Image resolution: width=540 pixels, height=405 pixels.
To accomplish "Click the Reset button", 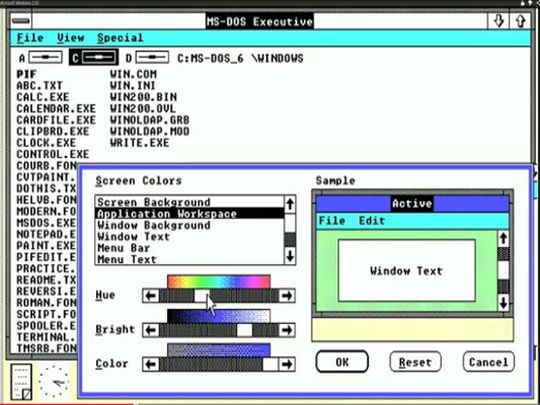I will click(x=415, y=362).
